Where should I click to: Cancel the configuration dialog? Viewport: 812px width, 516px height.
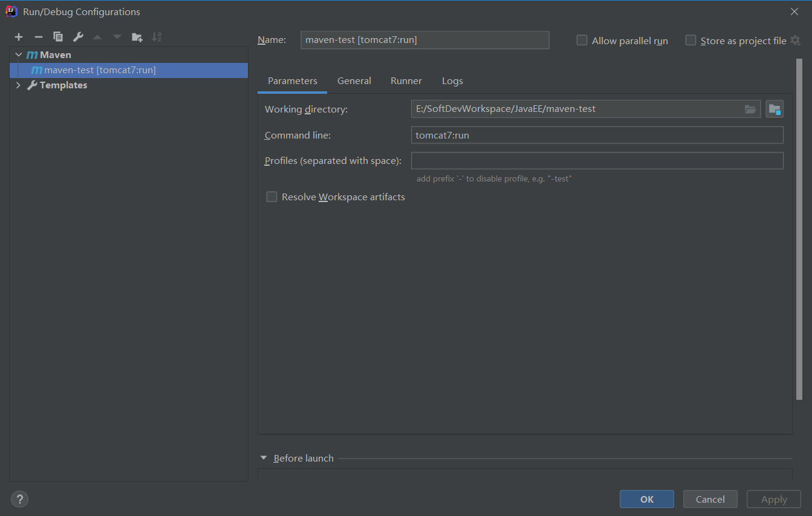pos(710,499)
